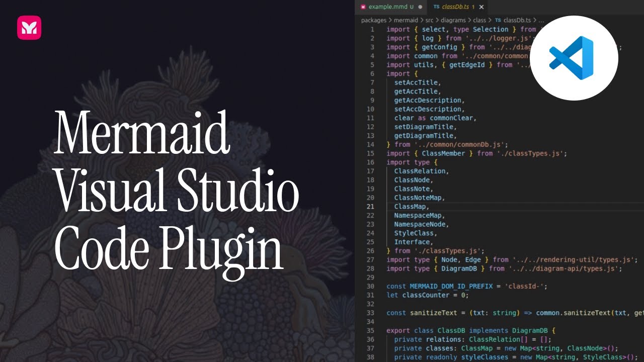This screenshot has height=362, width=644.
Task: Click 'ClassMap,' on line 21
Action: click(412, 207)
